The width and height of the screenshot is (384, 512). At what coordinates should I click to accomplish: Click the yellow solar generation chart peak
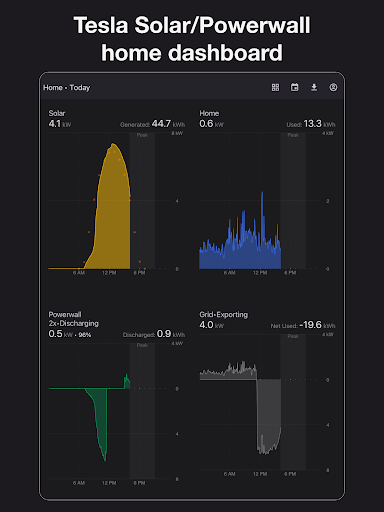tap(114, 145)
